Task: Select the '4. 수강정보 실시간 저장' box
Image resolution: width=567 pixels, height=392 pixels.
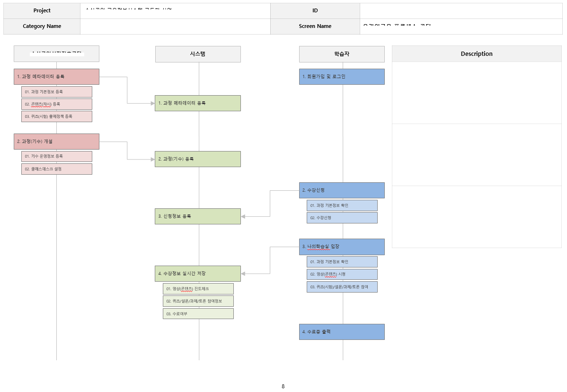Action: [x=198, y=274]
